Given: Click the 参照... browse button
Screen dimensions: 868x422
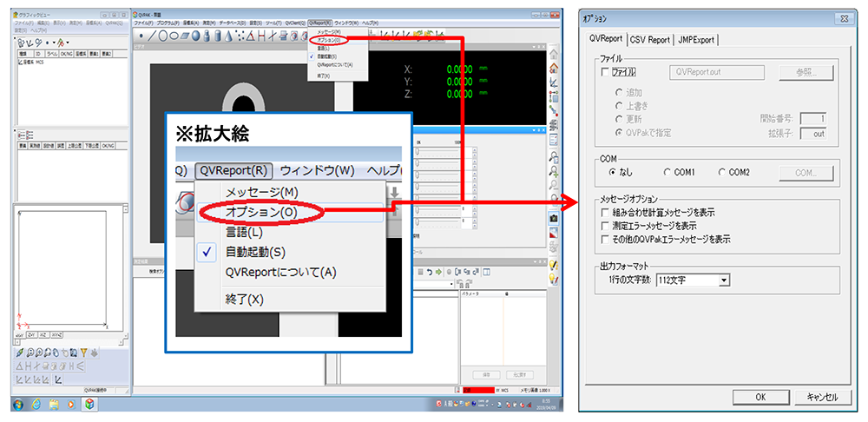Looking at the screenshot, I should point(806,73).
